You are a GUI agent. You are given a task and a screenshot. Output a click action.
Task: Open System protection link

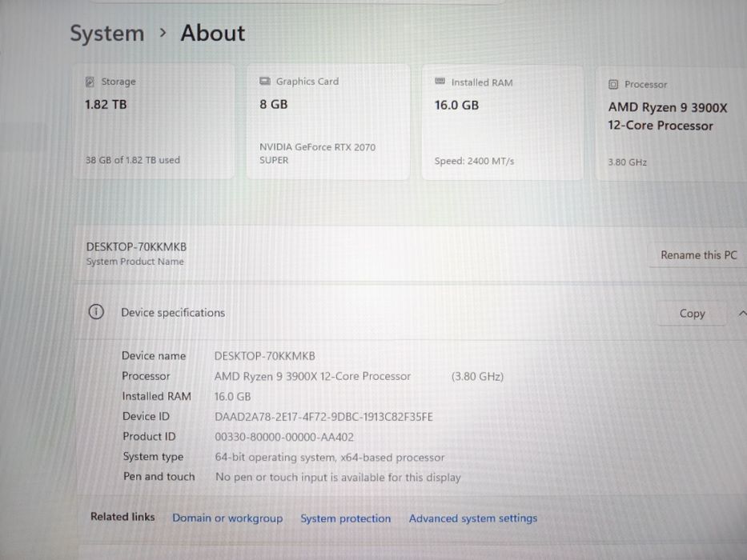[345, 518]
